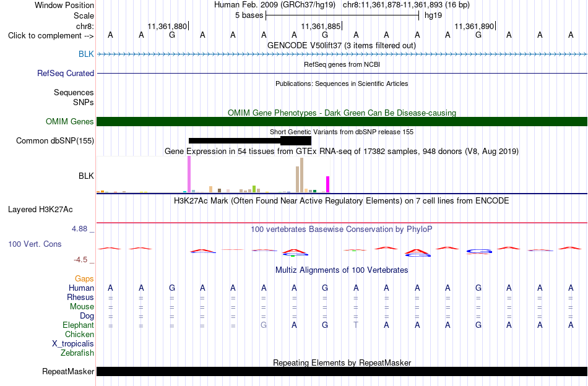Click the dark green OMIM gene bar
588x386 pixels.
pos(342,121)
